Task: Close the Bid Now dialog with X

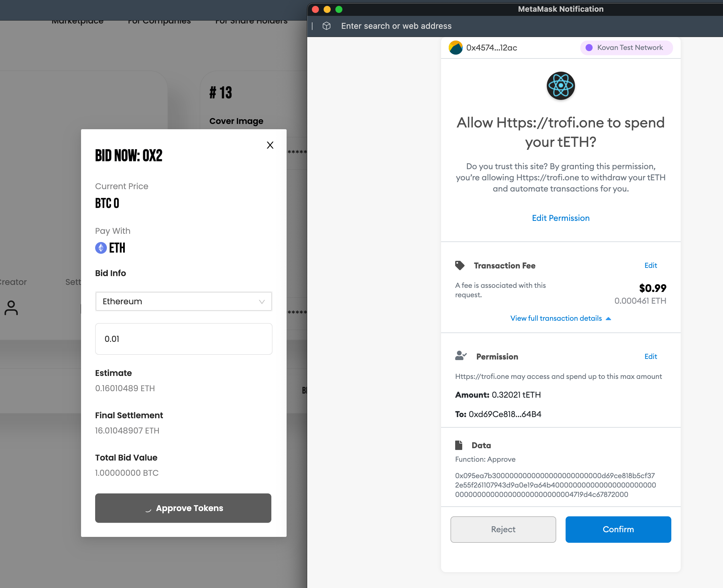Action: coord(270,145)
